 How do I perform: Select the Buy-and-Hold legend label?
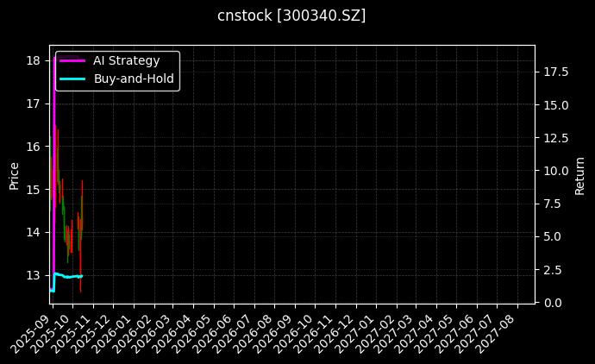pos(133,78)
